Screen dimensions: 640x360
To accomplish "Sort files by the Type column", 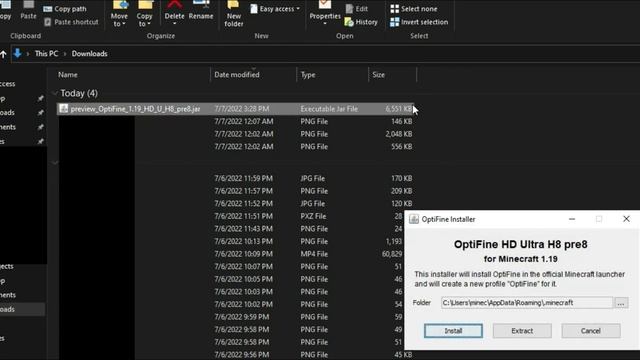I will click(x=308, y=75).
